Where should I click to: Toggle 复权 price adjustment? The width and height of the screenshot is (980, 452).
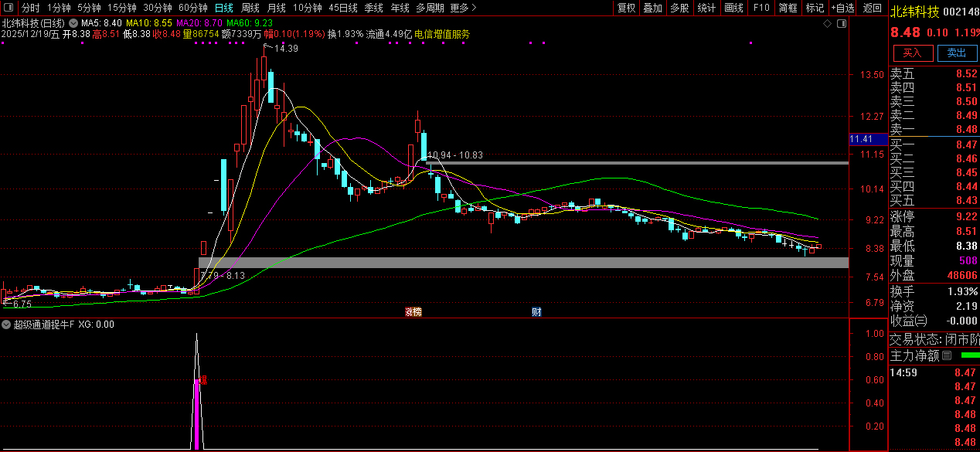pyautogui.click(x=626, y=8)
